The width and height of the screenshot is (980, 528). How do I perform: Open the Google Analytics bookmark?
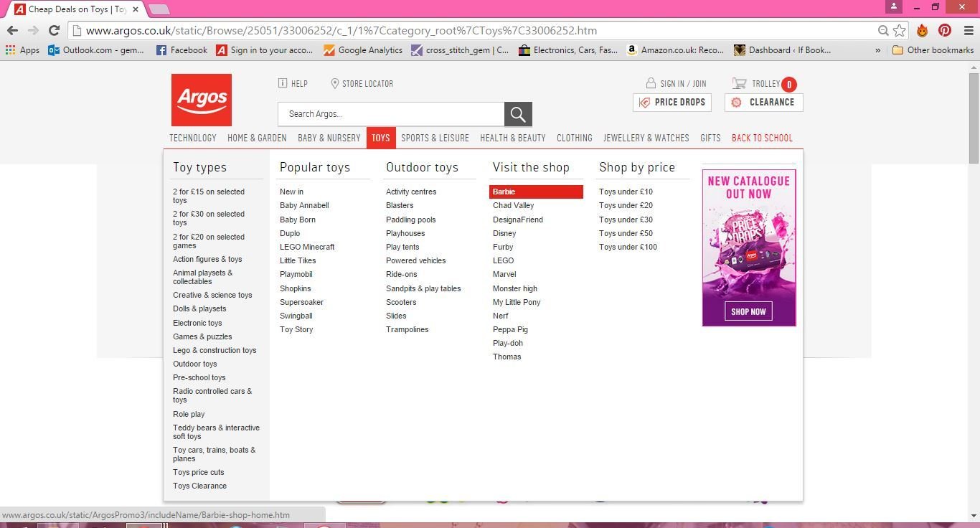click(x=363, y=50)
